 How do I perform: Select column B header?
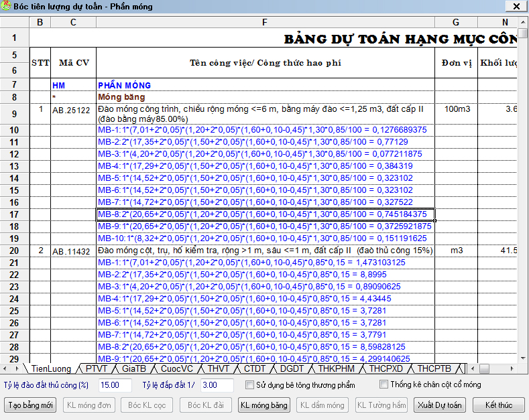click(40, 22)
